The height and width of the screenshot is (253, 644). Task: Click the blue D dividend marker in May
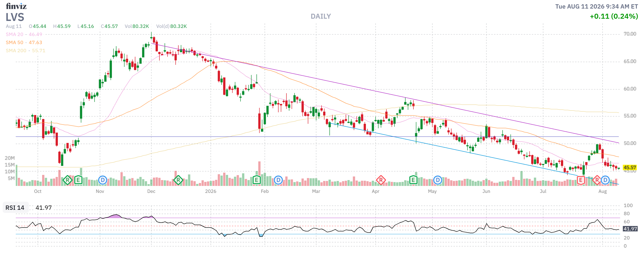click(438, 180)
